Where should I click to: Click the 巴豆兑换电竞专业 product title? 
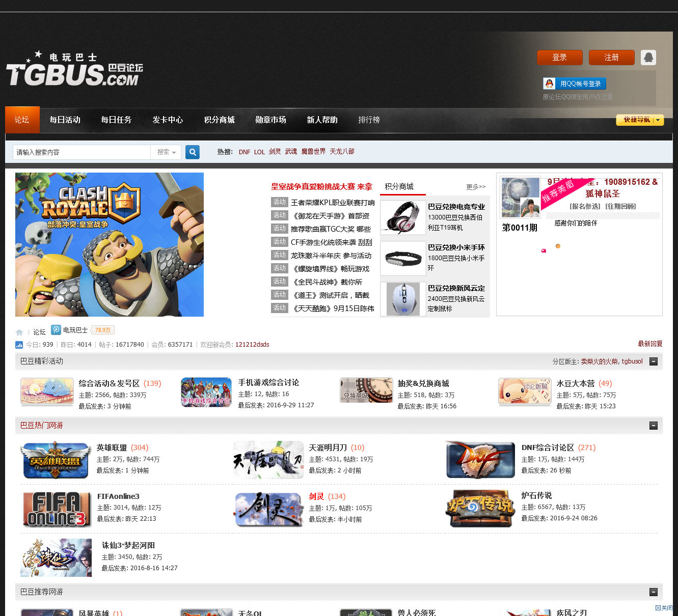pyautogui.click(x=456, y=207)
